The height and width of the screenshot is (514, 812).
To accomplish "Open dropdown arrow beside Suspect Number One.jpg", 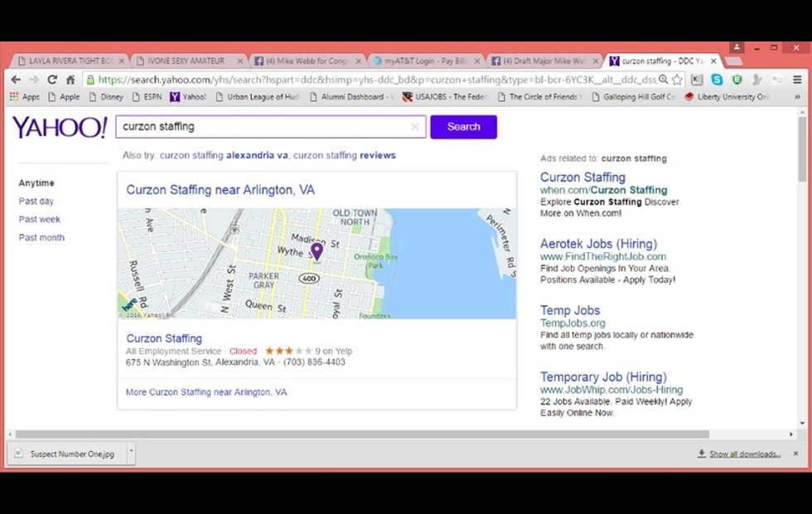I will [x=131, y=453].
